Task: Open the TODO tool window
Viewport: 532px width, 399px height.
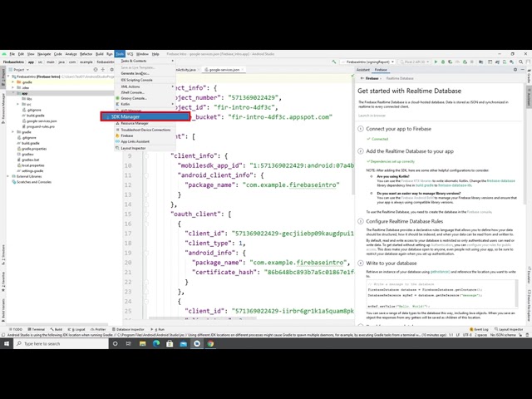Action: tap(15, 329)
